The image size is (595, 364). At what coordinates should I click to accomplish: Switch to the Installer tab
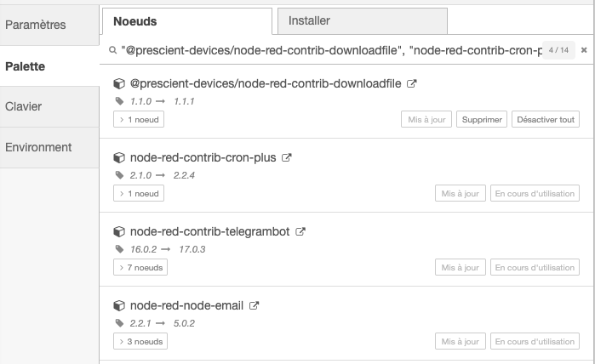pyautogui.click(x=363, y=21)
